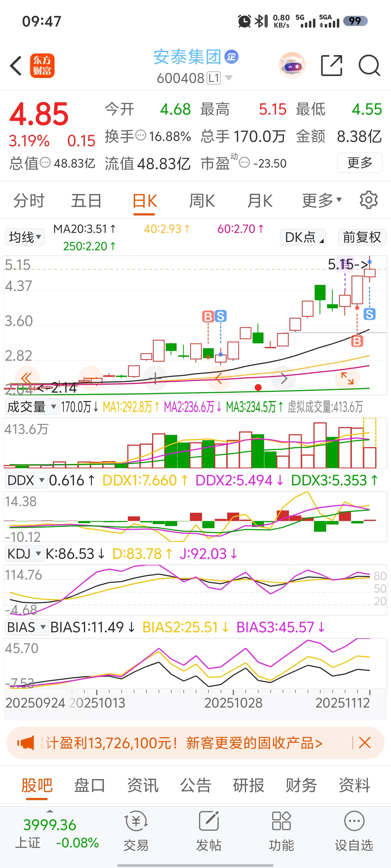The height and width of the screenshot is (868, 391).
Task: Tap the chart crosshair plus button
Action: tap(155, 379)
